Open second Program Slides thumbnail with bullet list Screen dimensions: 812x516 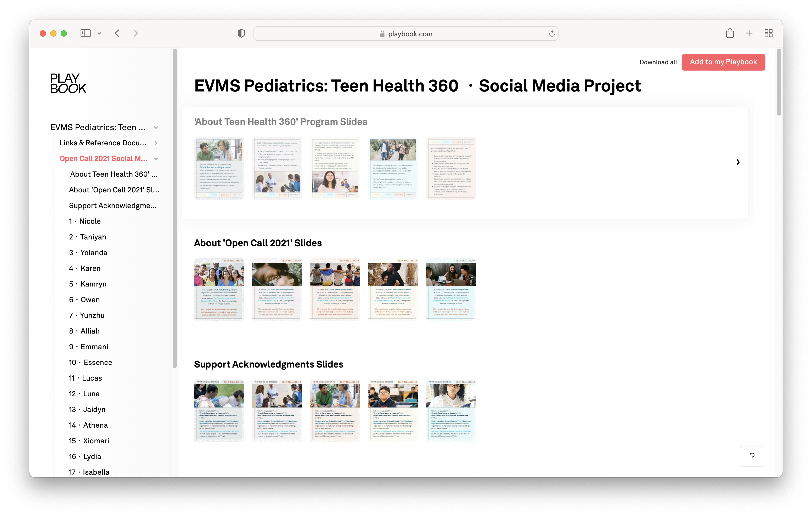coord(277,168)
